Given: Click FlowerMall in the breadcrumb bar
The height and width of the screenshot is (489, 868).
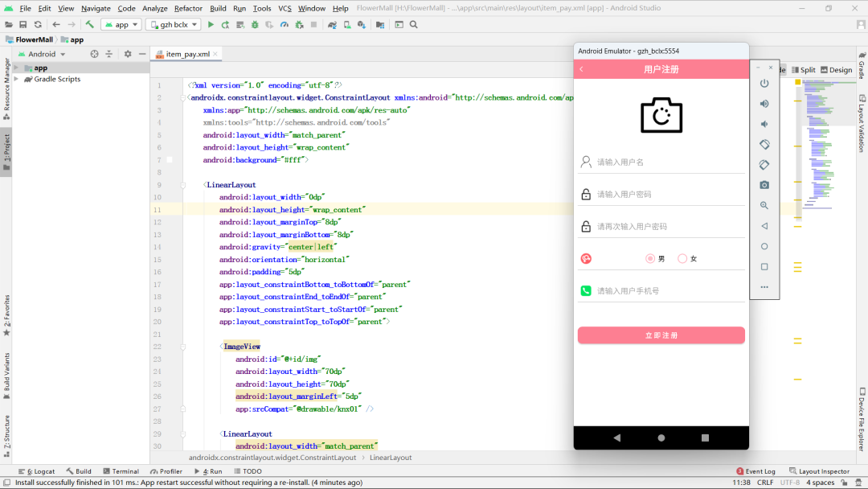Looking at the screenshot, I should click(x=35, y=40).
